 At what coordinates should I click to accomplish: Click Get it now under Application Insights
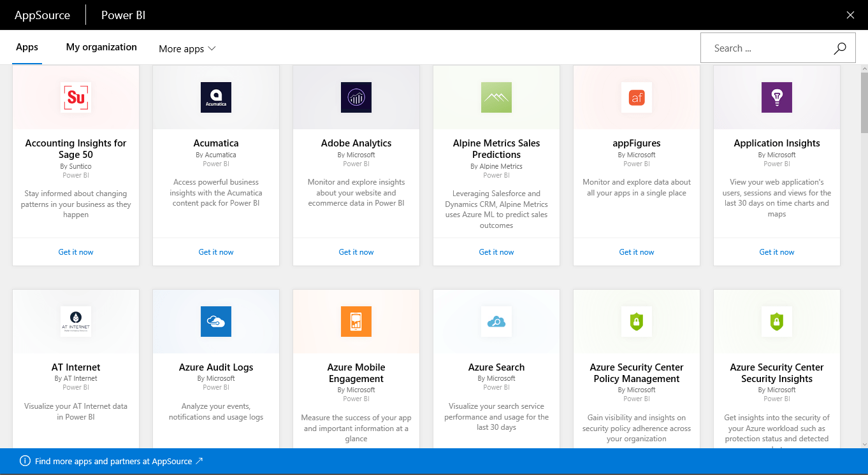click(x=777, y=252)
